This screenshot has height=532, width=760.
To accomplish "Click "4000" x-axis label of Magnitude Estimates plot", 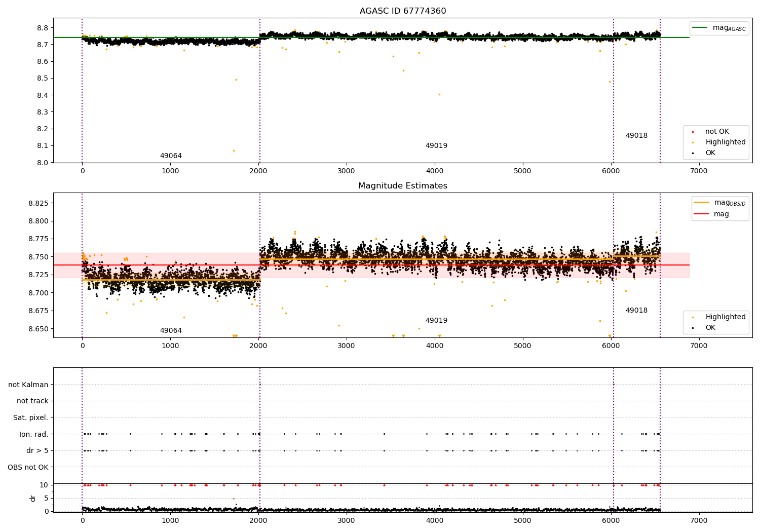I will 435,346.
